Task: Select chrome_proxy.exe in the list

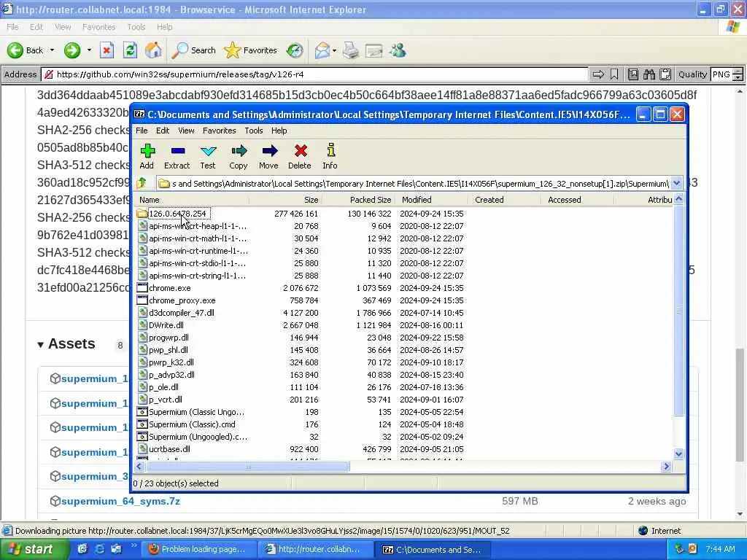Action: pos(182,300)
